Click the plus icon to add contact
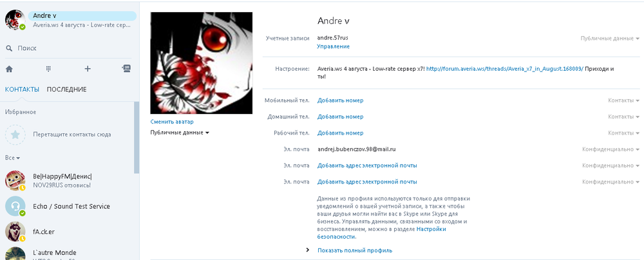This screenshot has height=260, width=644. 88,69
